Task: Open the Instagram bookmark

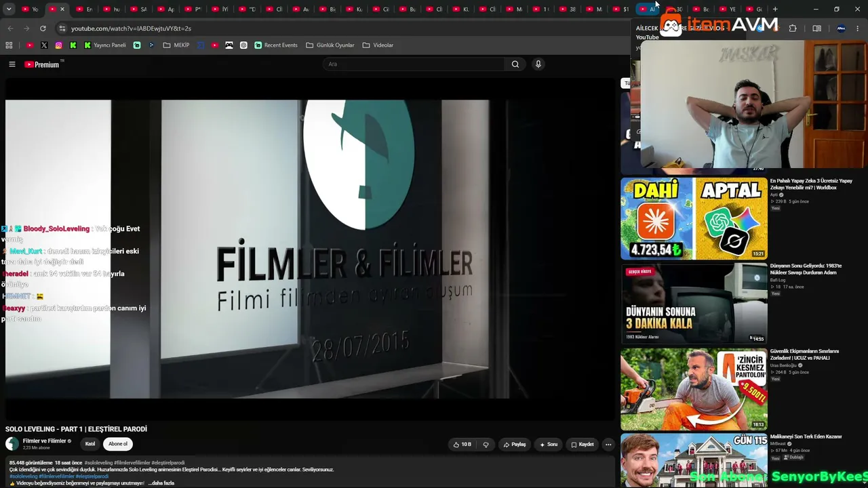Action: [59, 45]
